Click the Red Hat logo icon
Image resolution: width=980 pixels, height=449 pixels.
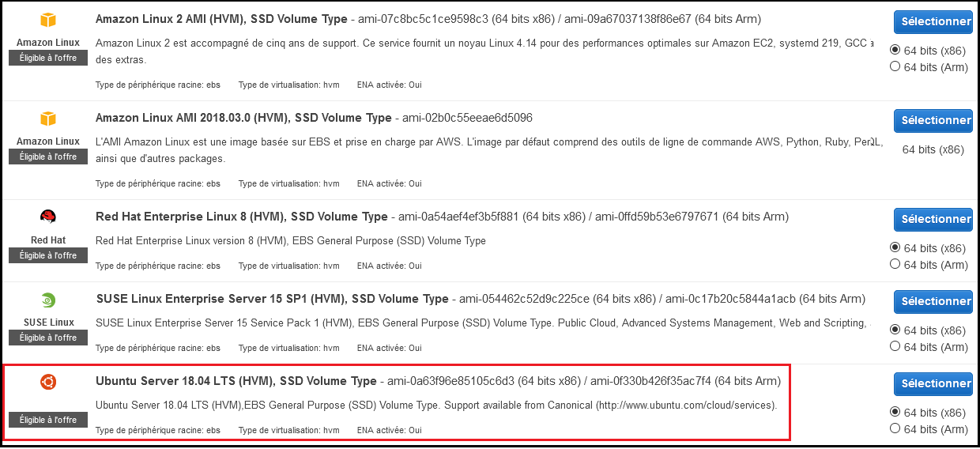click(x=48, y=217)
